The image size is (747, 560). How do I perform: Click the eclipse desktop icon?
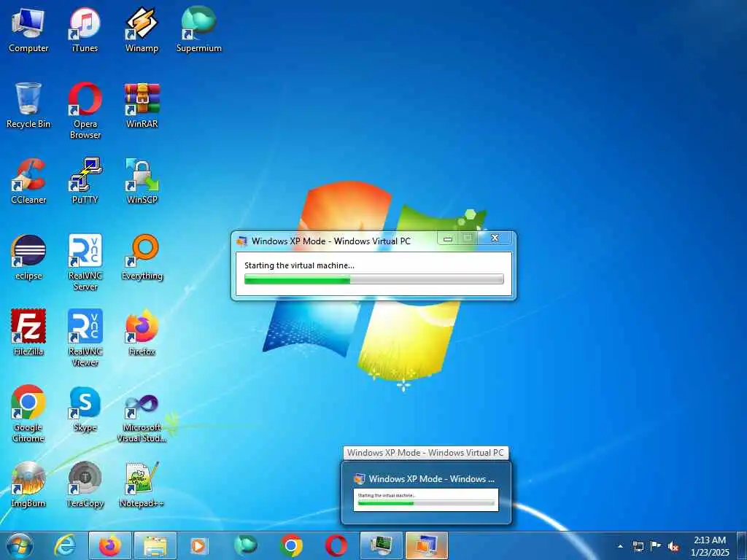[x=28, y=257]
